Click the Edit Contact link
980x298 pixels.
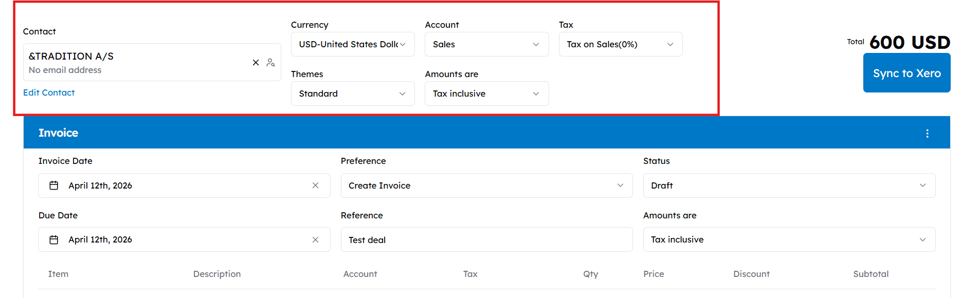pos(49,92)
